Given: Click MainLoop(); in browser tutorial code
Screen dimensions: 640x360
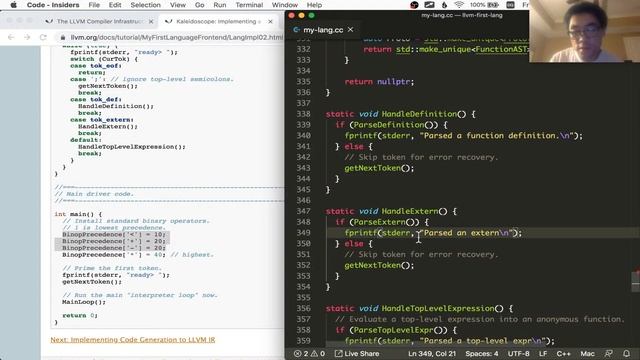Looking at the screenshot, I should click(84, 302).
